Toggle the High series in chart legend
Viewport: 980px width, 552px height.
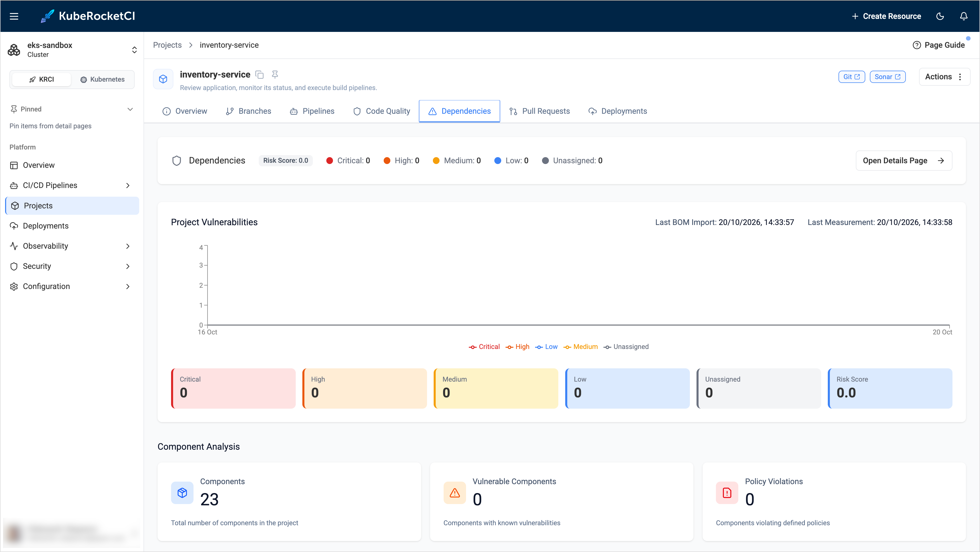click(517, 346)
